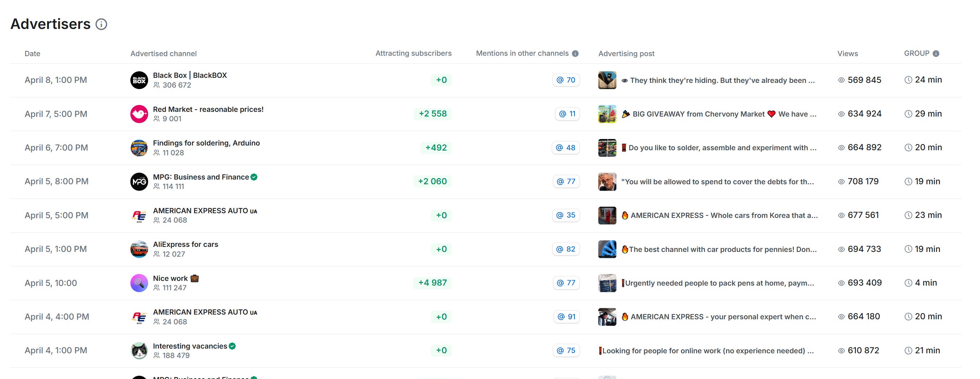980x379 pixels.
Task: Open Black Box channel avatar
Action: pos(139,80)
